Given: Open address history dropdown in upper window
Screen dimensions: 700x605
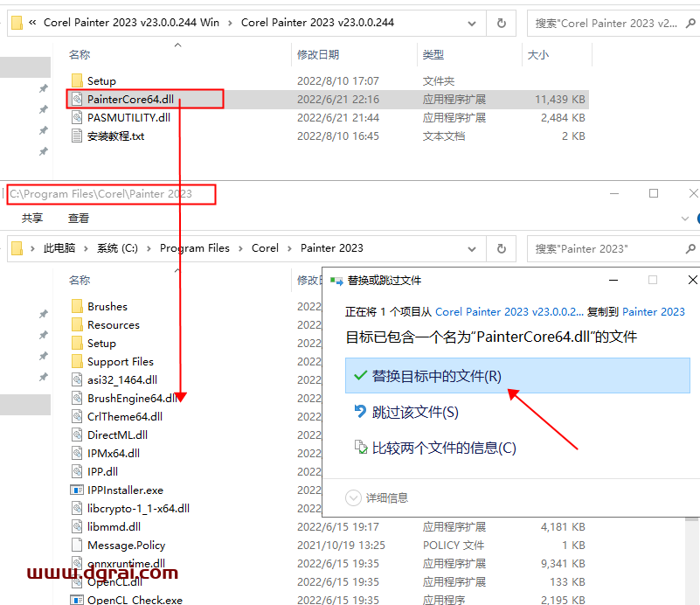Looking at the screenshot, I should pos(471,24).
